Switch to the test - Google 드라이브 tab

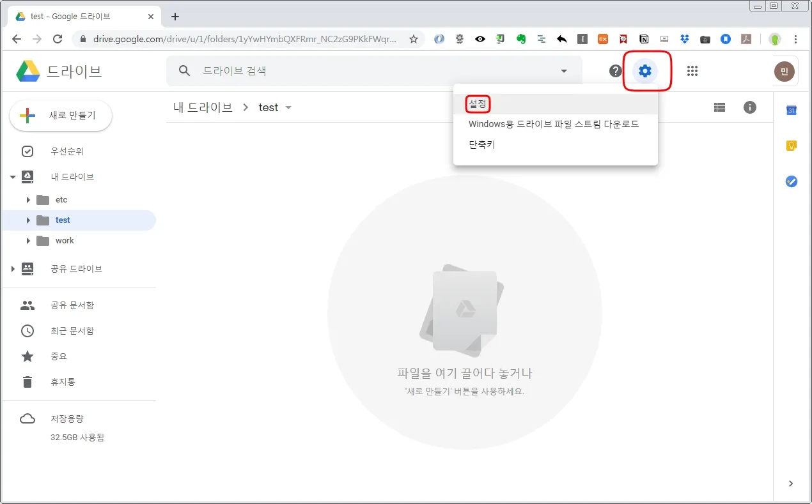(x=86, y=17)
